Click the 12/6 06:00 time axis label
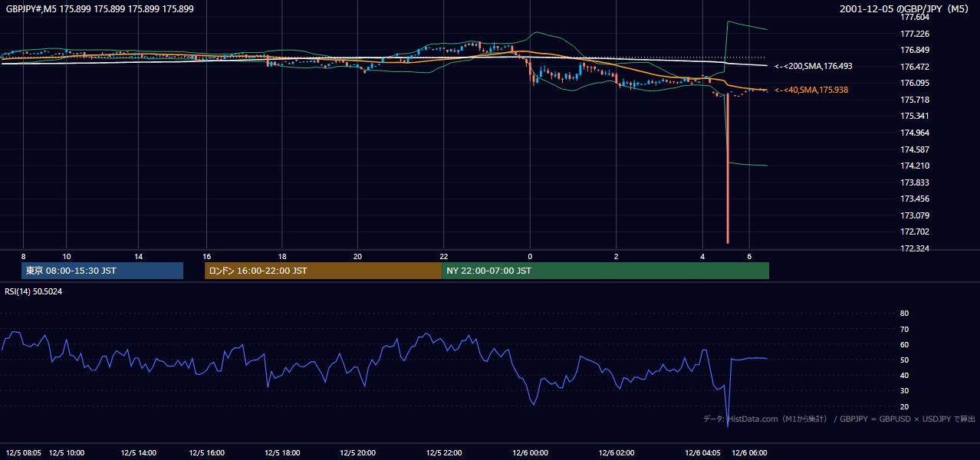The width and height of the screenshot is (980, 460). (x=750, y=452)
